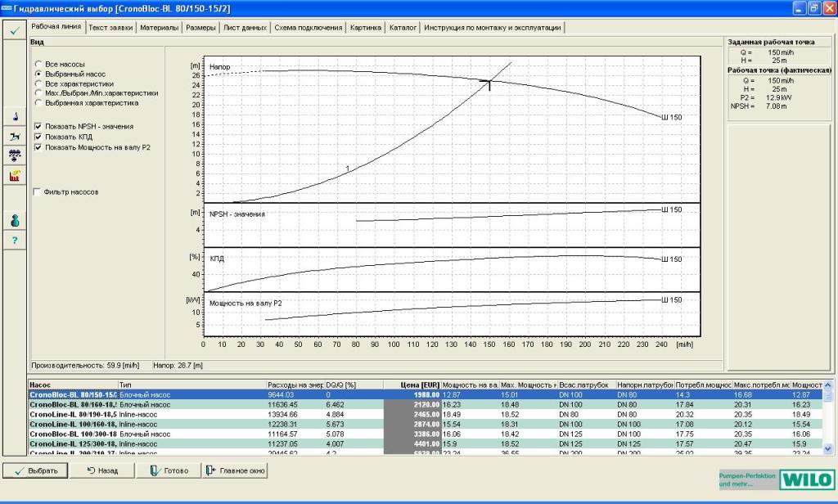Viewport: 838px width, 504px height.
Task: Click the price cell 2465.00
Action: [x=412, y=414]
